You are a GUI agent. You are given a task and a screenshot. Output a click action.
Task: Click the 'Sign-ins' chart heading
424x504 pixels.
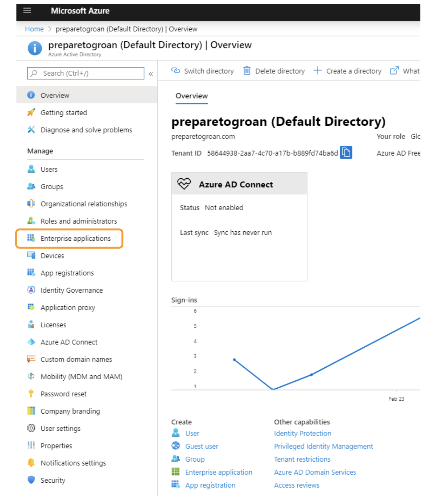pyautogui.click(x=184, y=300)
